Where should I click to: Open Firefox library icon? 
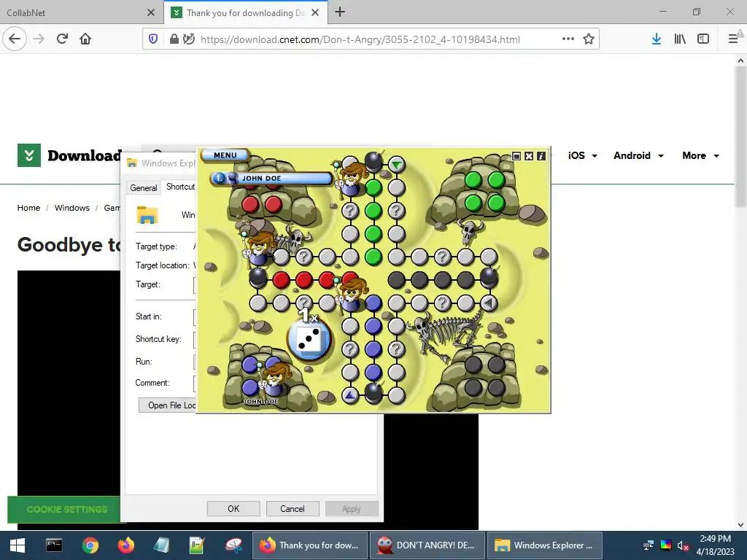click(680, 39)
